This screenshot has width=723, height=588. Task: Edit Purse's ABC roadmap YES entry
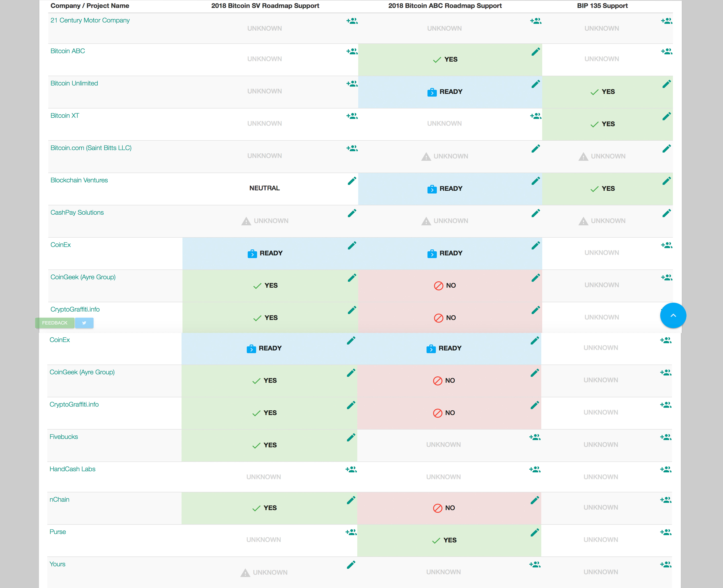click(535, 532)
